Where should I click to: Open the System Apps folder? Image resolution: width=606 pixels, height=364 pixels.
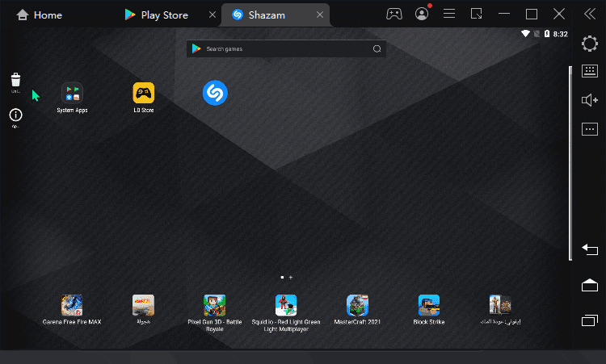(x=72, y=94)
